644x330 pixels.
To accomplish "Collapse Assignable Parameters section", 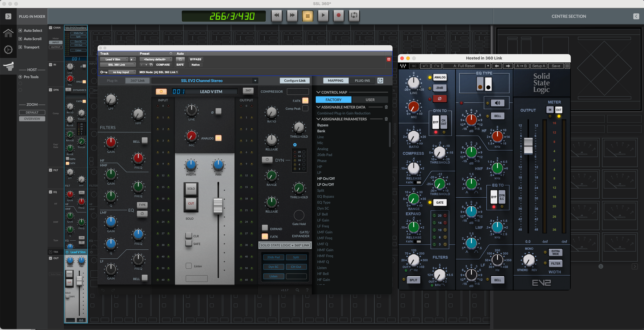I will pos(318,119).
